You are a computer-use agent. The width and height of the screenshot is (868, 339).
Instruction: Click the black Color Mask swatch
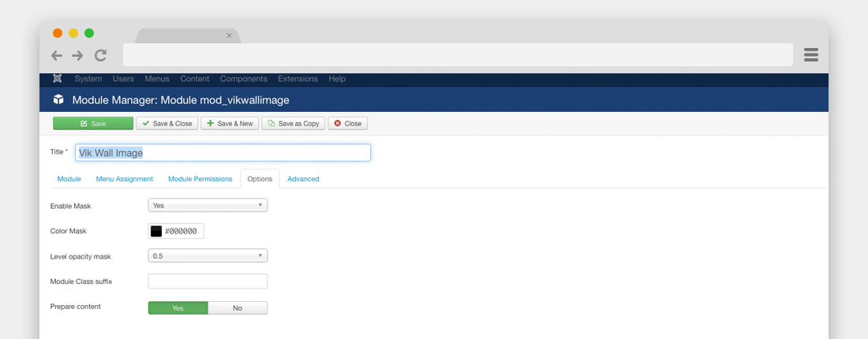[156, 231]
